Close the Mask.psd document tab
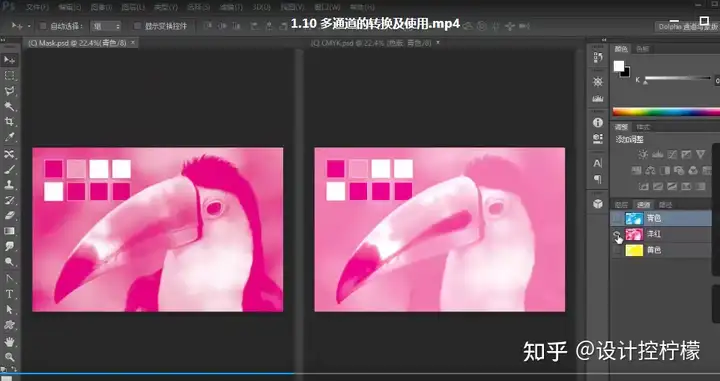This screenshot has height=381, width=720. pyautogui.click(x=133, y=43)
